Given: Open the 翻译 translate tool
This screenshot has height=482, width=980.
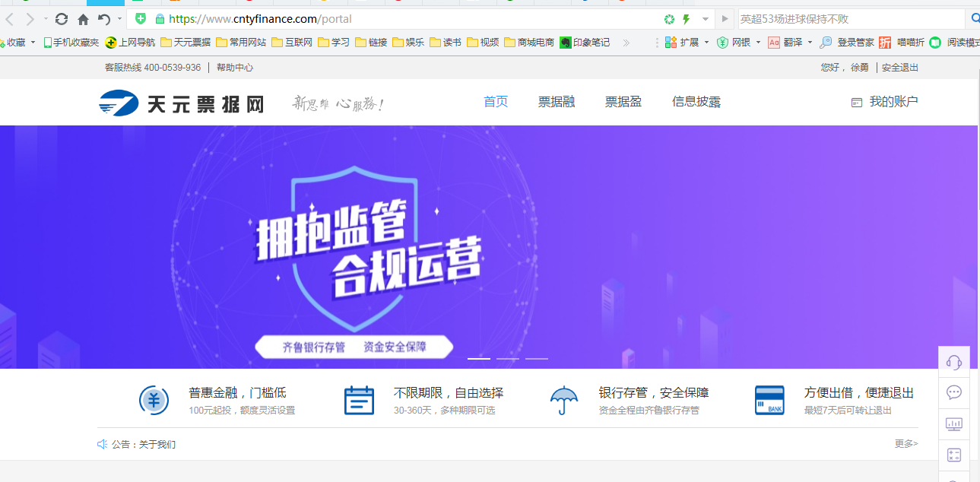Looking at the screenshot, I should click(793, 43).
